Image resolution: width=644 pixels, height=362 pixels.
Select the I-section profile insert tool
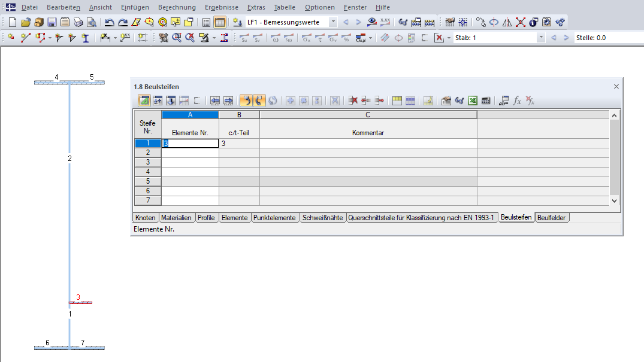(86, 38)
